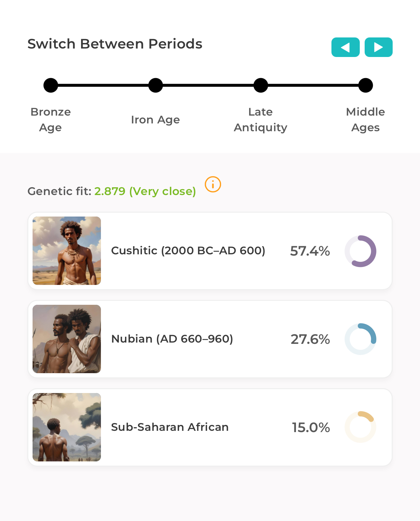This screenshot has height=521, width=420.
Task: Open the Nubian portrait thumbnail
Action: click(67, 339)
